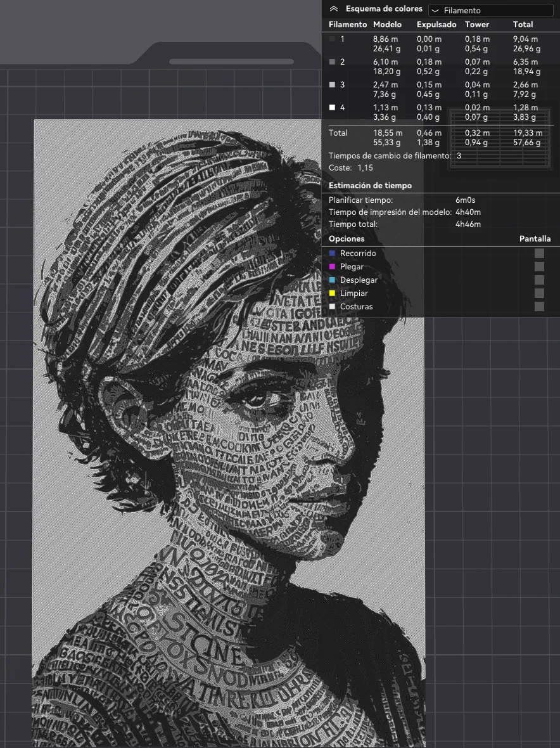The image size is (560, 748).
Task: Click the Estimación de tiempo heading
Action: [x=370, y=186]
